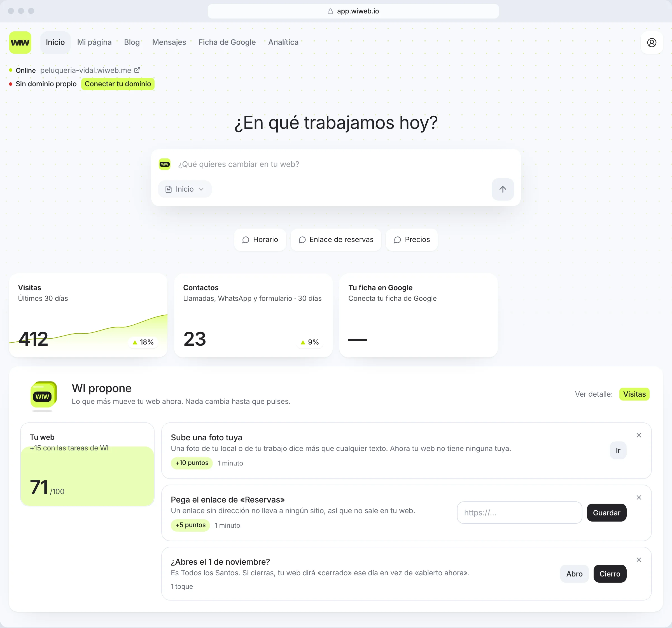
Task: Select the Horario quick prompt chip
Action: click(x=260, y=240)
